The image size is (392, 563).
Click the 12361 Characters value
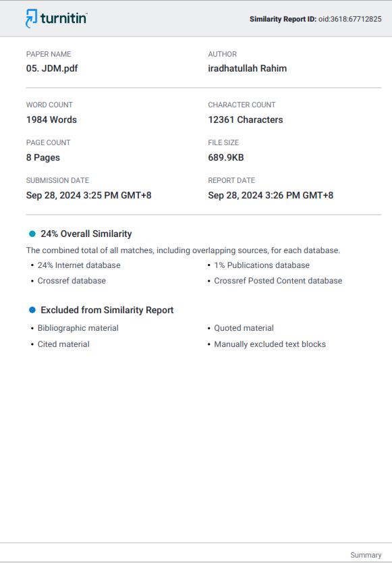pos(246,119)
